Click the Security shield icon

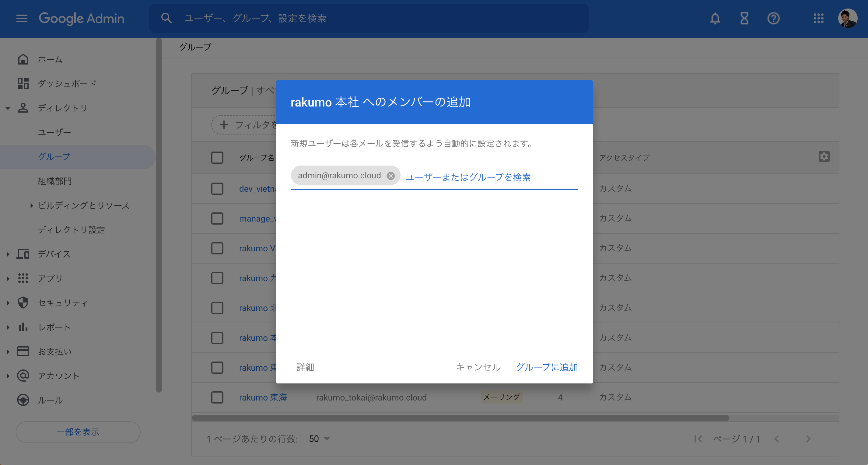(x=23, y=302)
